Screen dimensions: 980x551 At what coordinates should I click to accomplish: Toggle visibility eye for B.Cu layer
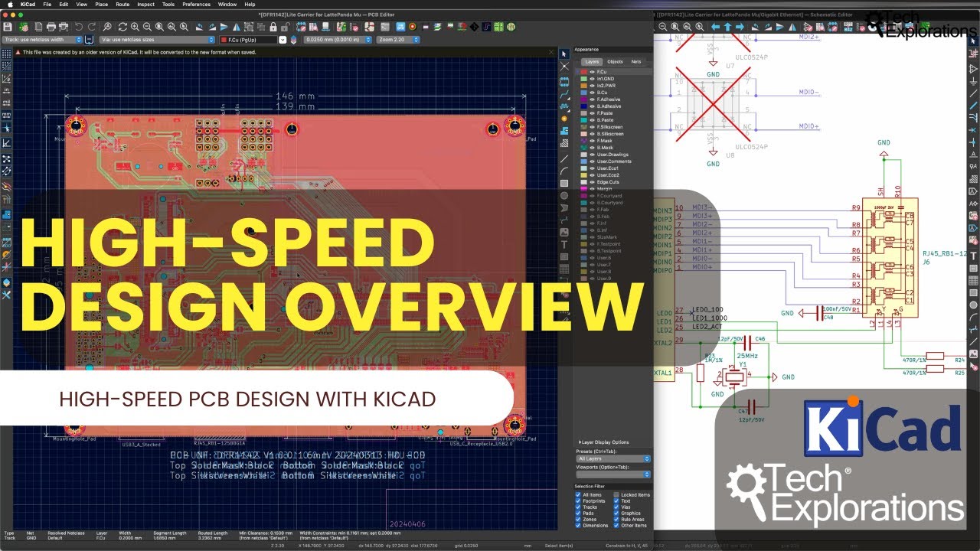click(x=592, y=92)
